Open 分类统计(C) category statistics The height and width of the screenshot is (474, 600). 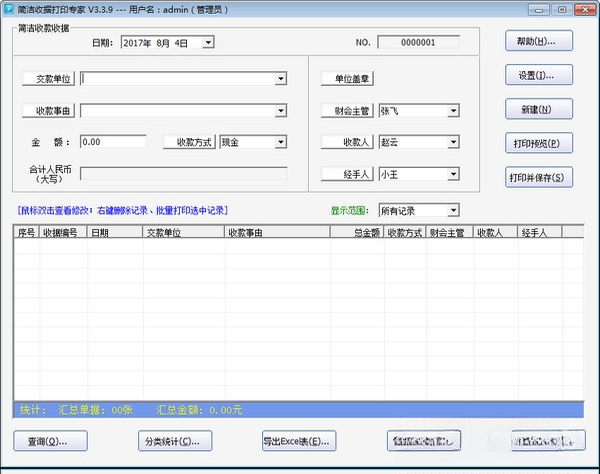[x=175, y=441]
